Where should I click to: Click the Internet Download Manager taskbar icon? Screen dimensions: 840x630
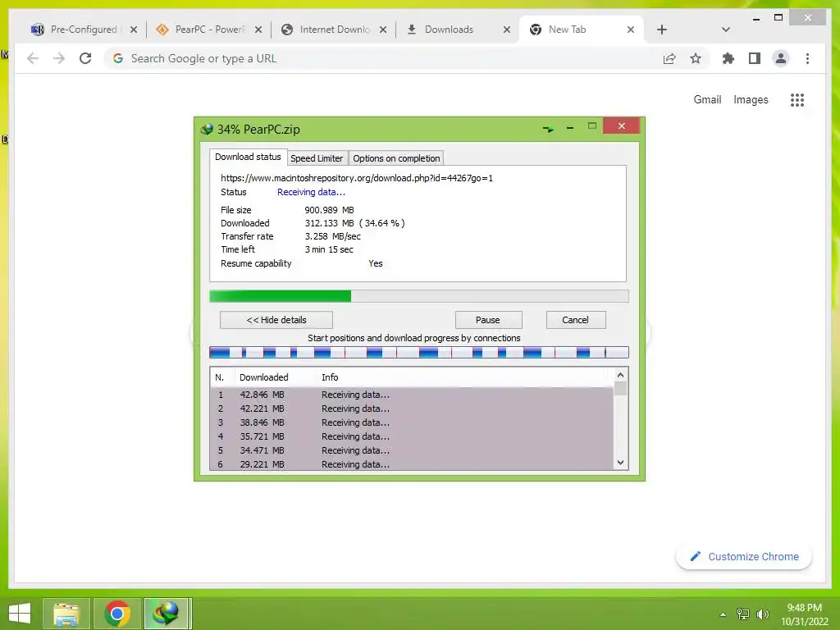(167, 614)
